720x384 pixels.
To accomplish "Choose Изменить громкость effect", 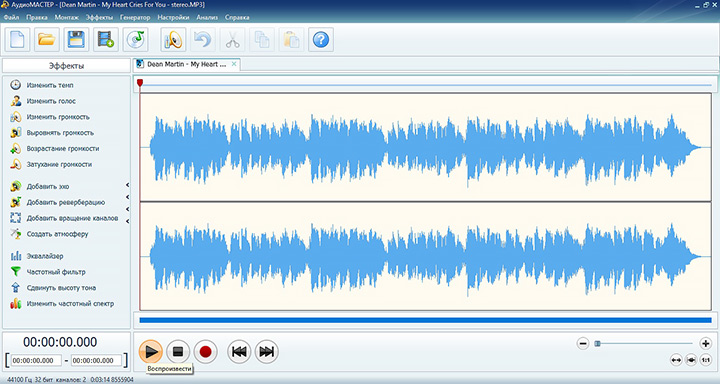I will click(58, 117).
